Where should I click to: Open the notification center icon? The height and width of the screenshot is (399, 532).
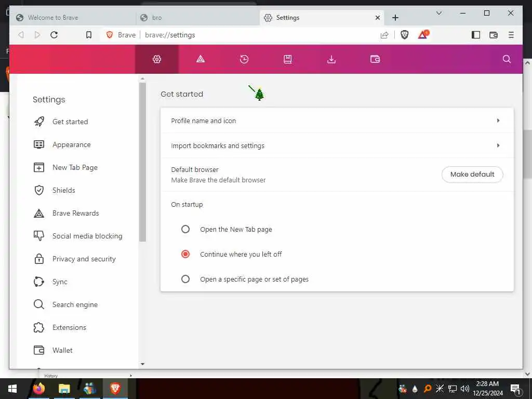coord(515,389)
